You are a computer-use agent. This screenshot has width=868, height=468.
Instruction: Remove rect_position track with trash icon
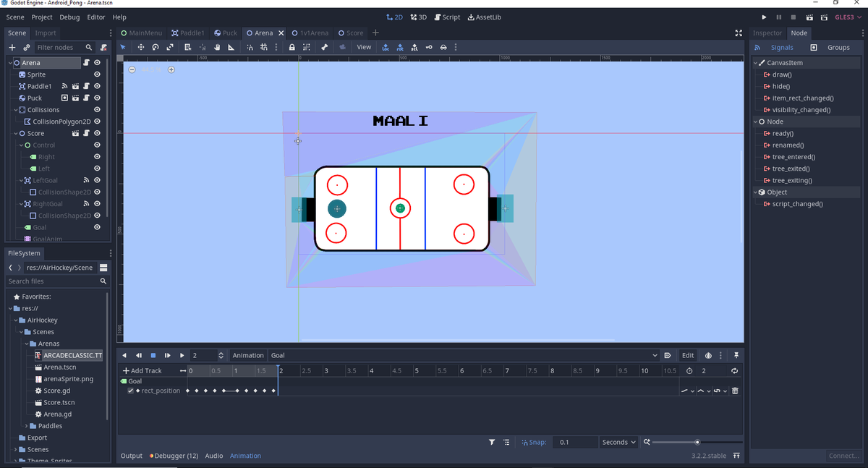(x=736, y=391)
